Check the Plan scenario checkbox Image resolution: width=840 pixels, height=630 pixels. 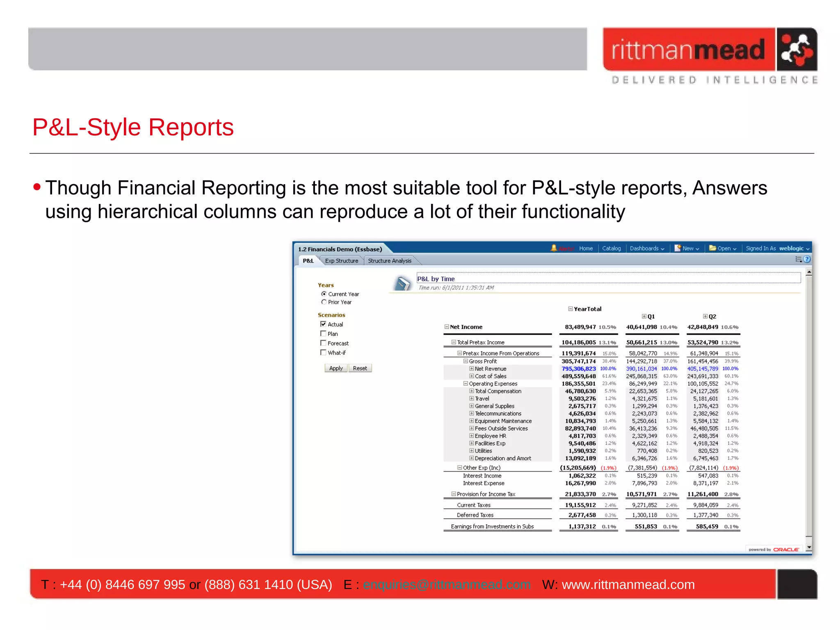323,334
